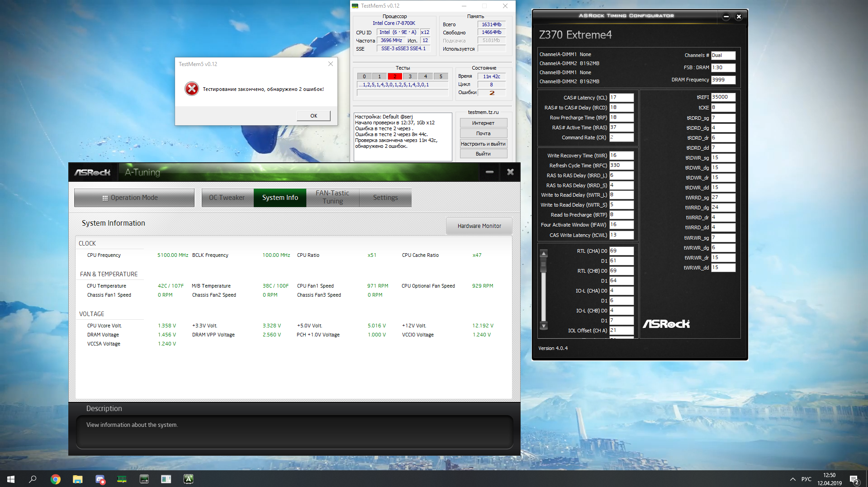
Task: Switch to A-Tuning via its taskbar icon
Action: pos(188,479)
